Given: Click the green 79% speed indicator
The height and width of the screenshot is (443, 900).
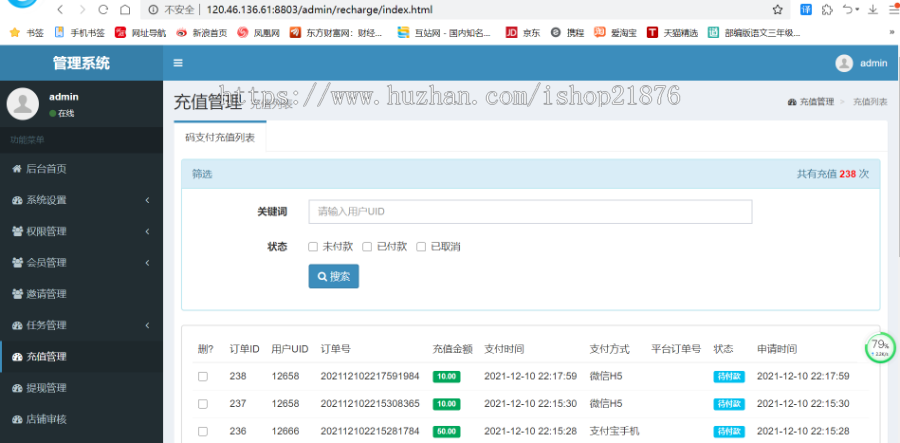Looking at the screenshot, I should pos(880,347).
